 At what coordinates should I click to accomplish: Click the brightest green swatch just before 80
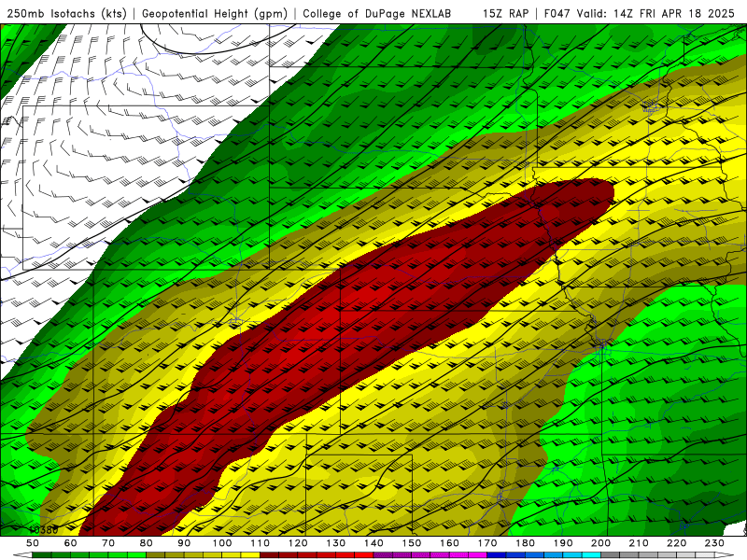tap(136, 555)
